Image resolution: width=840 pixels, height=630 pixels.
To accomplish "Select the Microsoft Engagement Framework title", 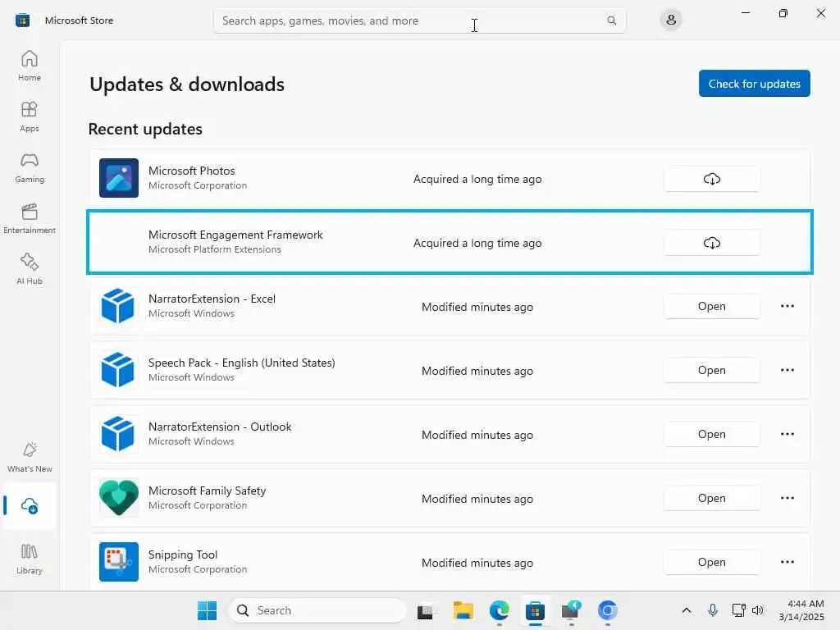I will 235,235.
